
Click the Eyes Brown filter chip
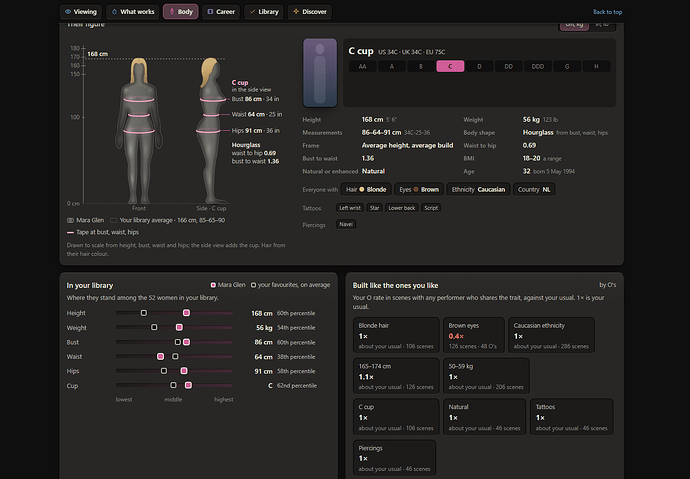tap(419, 190)
